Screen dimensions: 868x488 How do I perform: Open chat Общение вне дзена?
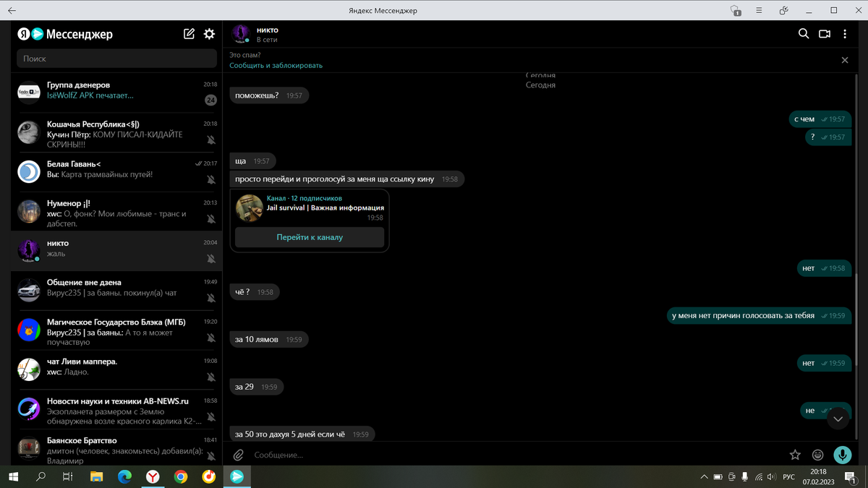point(116,291)
